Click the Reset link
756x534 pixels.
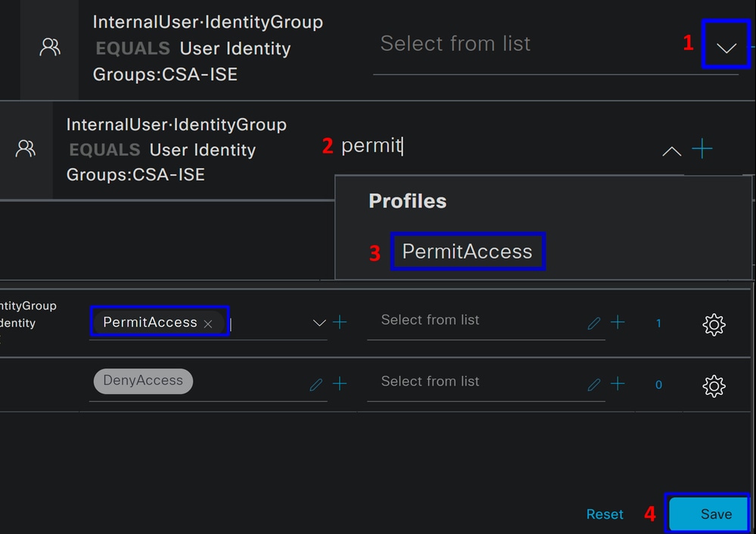[x=605, y=514]
